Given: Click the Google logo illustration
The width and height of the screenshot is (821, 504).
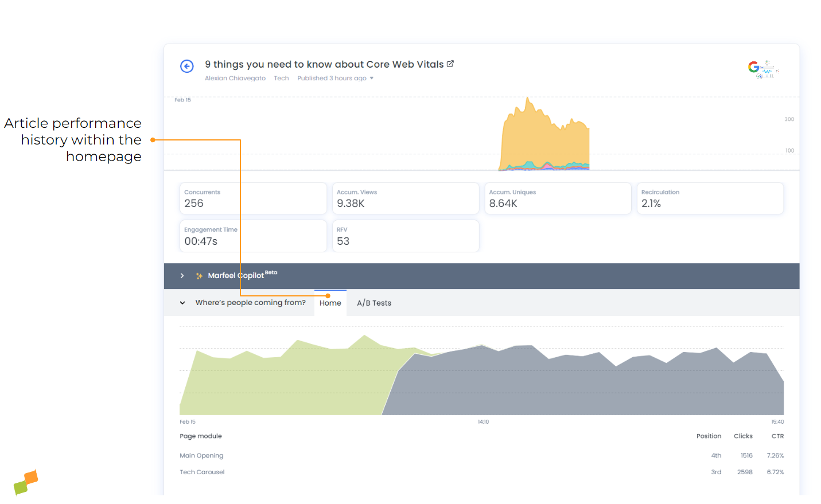Looking at the screenshot, I should click(x=762, y=68).
